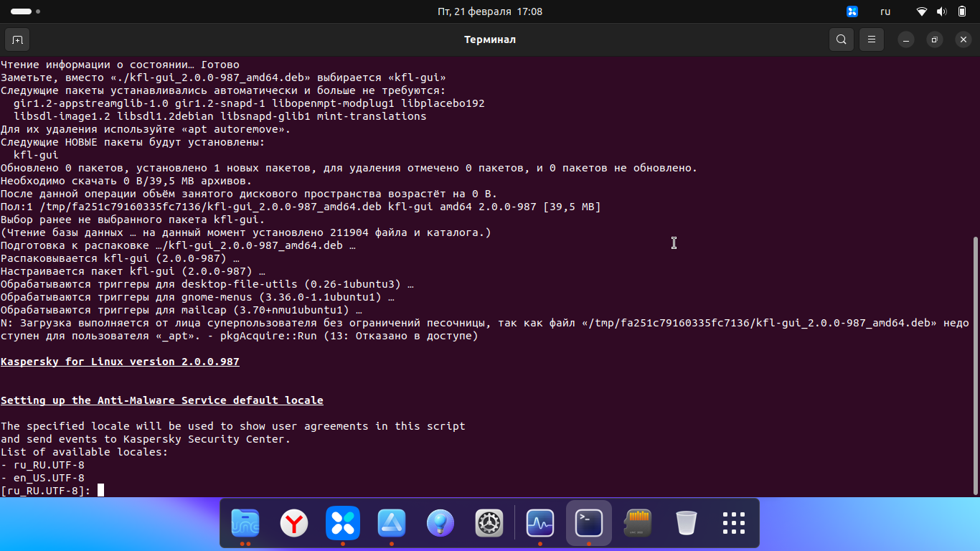This screenshot has height=551, width=980.
Task: Open the app store in dock
Action: pos(392,523)
